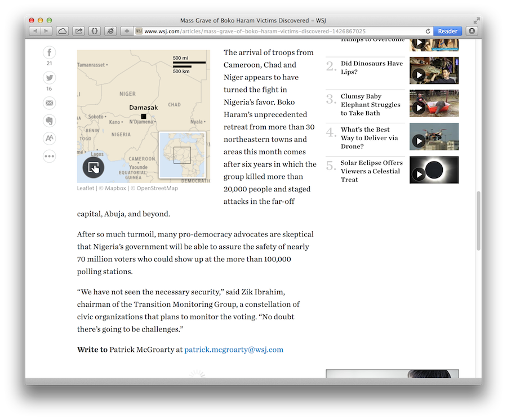Screen dimensions: 507x420
Task: Click the map inset overview box
Action: coord(182,155)
